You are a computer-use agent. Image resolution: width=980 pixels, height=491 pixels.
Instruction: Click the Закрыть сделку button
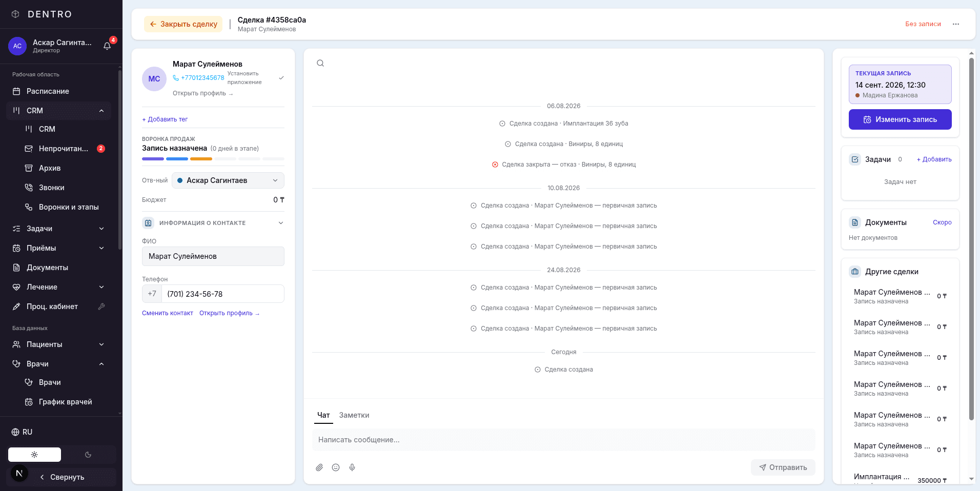183,24
